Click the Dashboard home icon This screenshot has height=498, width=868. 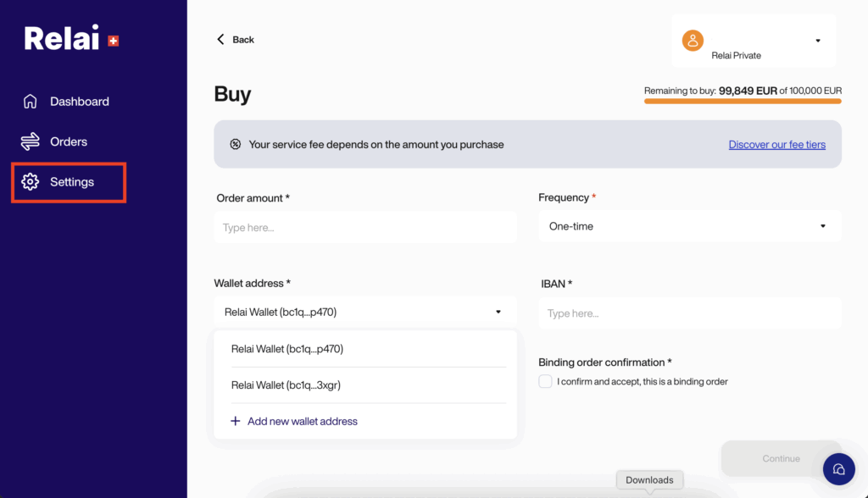tap(30, 102)
